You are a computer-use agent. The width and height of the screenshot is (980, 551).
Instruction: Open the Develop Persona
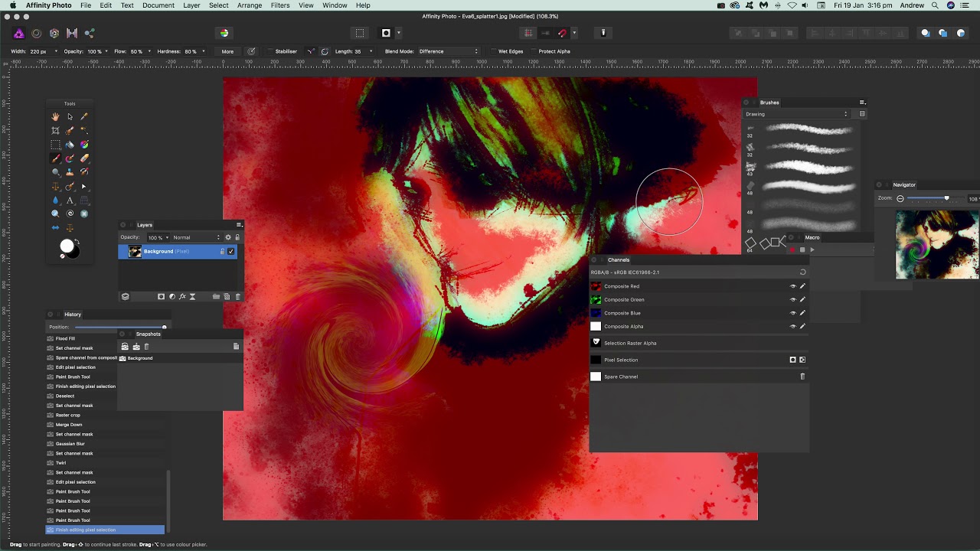pyautogui.click(x=54, y=33)
